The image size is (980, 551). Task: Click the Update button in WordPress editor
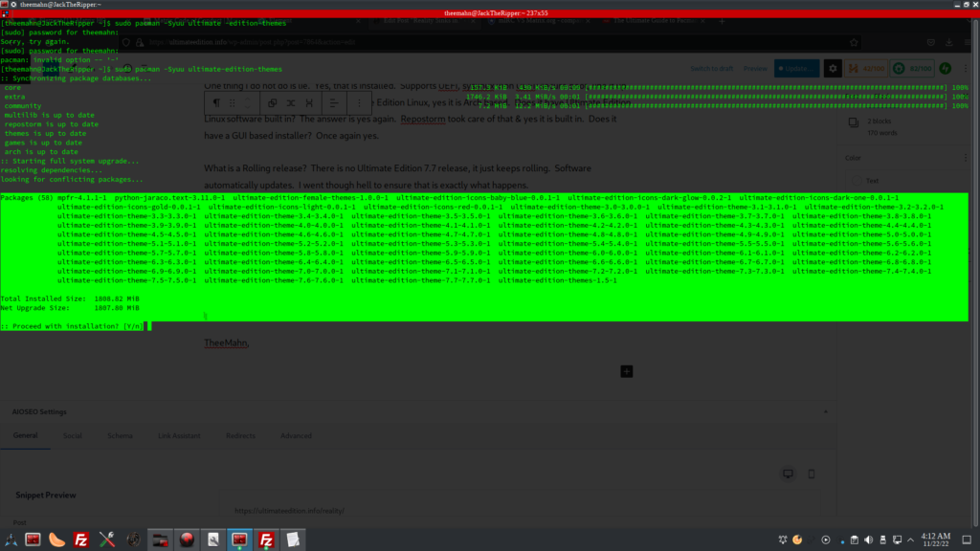coord(797,69)
